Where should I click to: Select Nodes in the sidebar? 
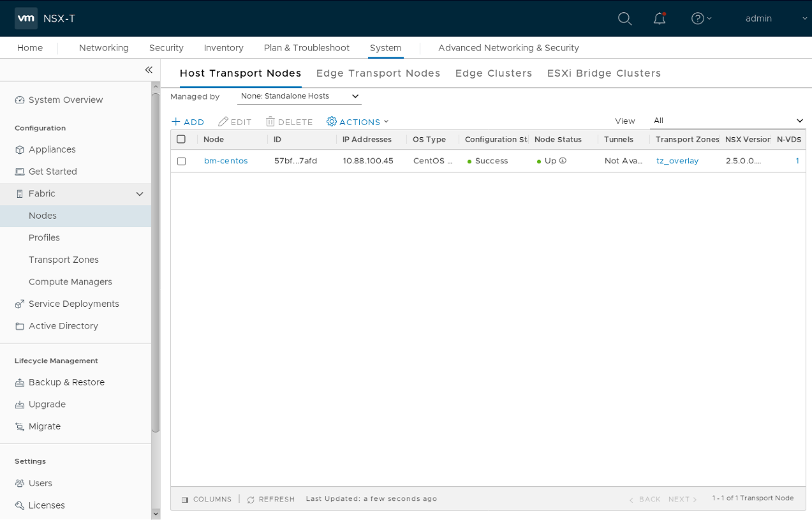click(x=75, y=216)
